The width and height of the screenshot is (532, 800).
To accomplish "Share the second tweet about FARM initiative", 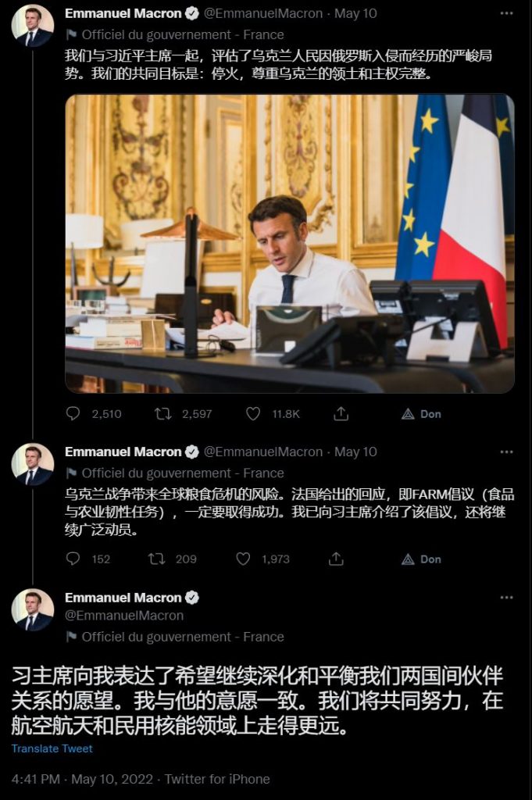I will 336,559.
